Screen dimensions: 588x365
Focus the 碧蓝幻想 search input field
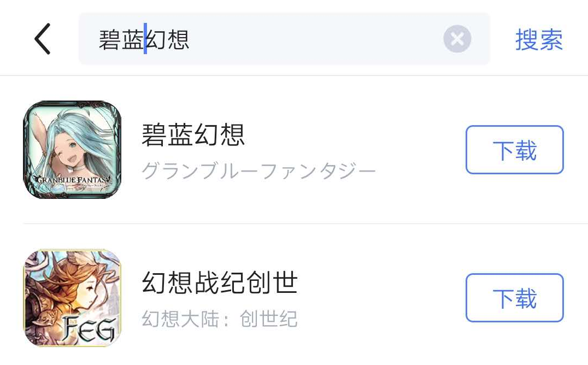[284, 39]
